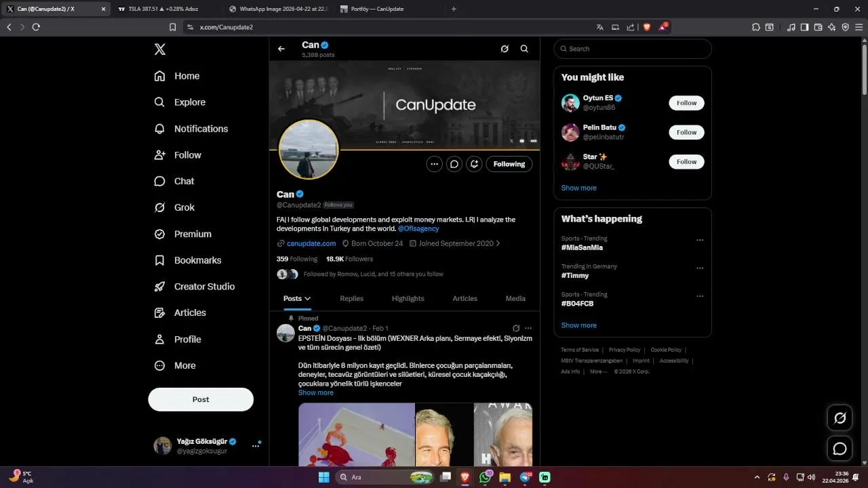Follow Pelin Batu
Screen dimensions: 868x488
[x=686, y=132]
